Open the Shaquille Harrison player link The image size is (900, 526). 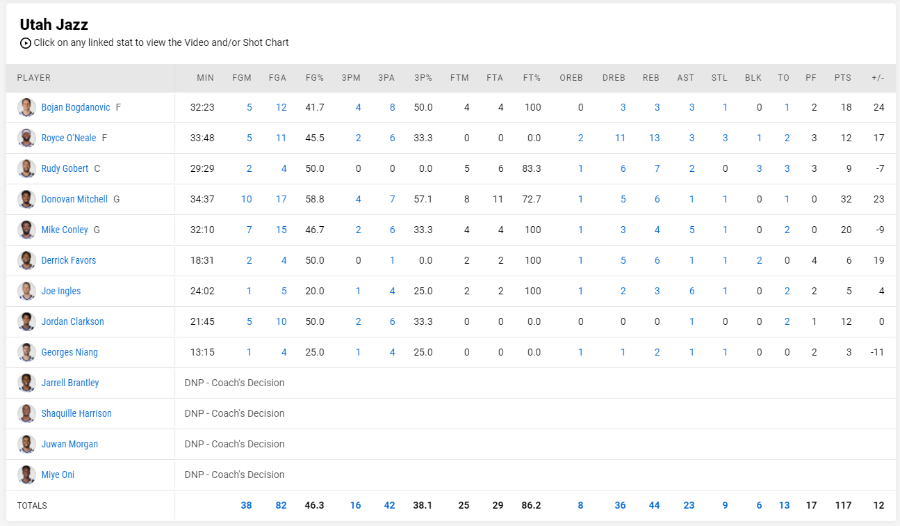(x=76, y=413)
